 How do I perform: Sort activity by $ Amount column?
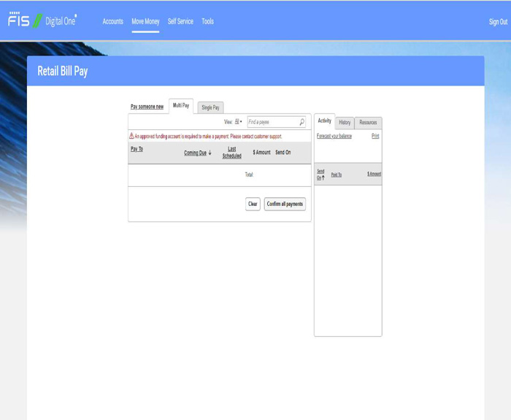click(374, 174)
